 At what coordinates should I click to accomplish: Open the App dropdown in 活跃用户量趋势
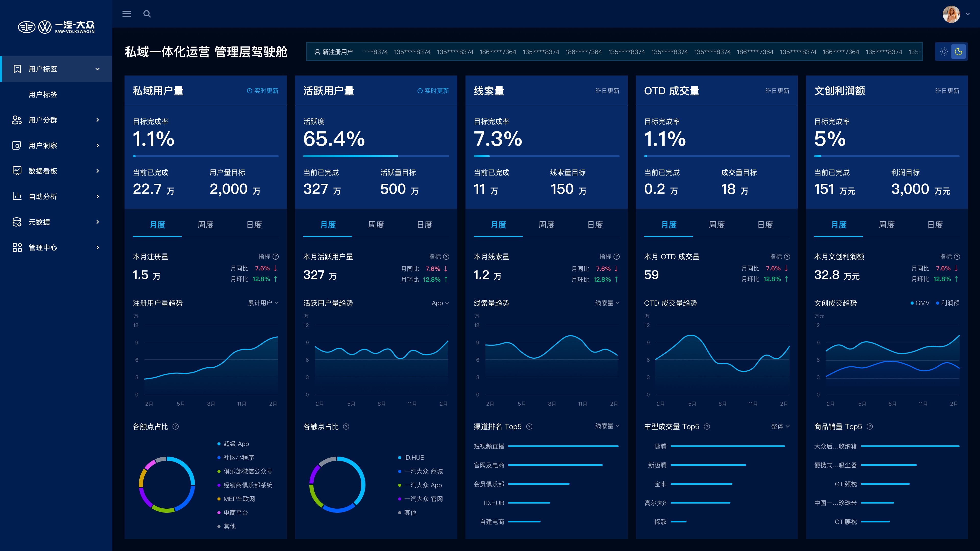pyautogui.click(x=440, y=303)
